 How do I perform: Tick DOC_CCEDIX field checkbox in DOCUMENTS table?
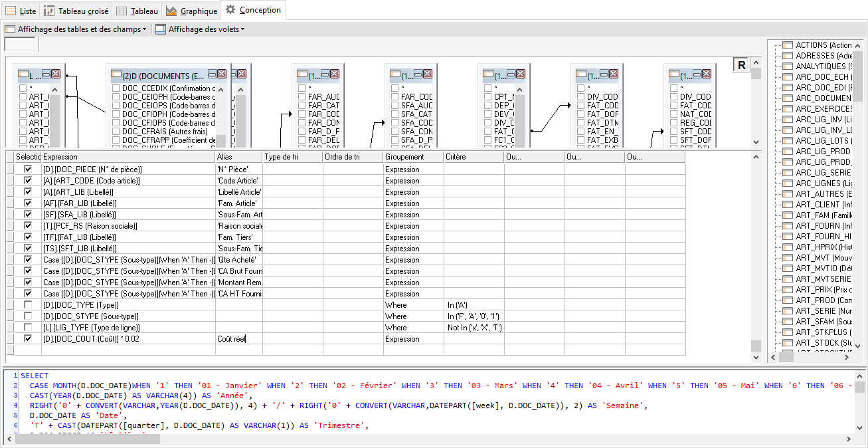[116, 88]
